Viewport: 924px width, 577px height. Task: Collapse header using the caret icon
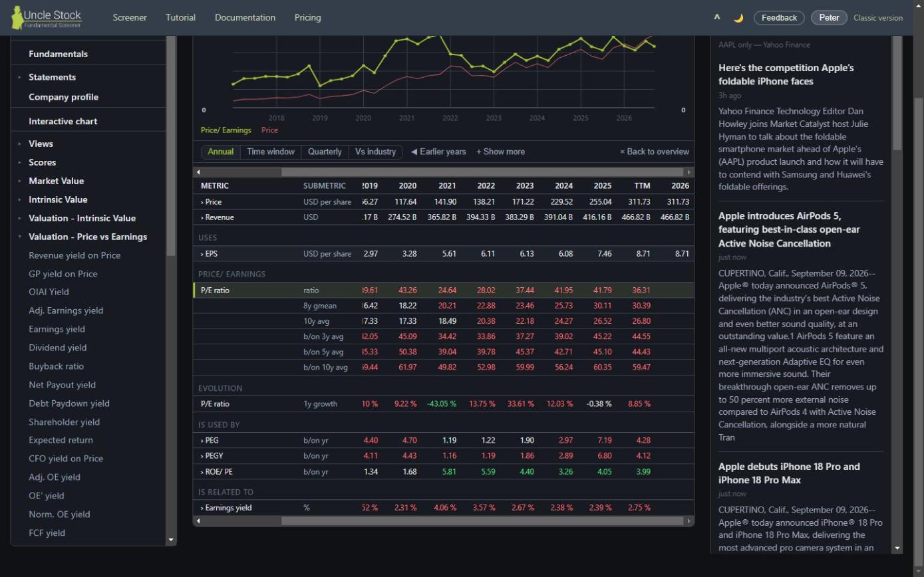[x=717, y=17]
